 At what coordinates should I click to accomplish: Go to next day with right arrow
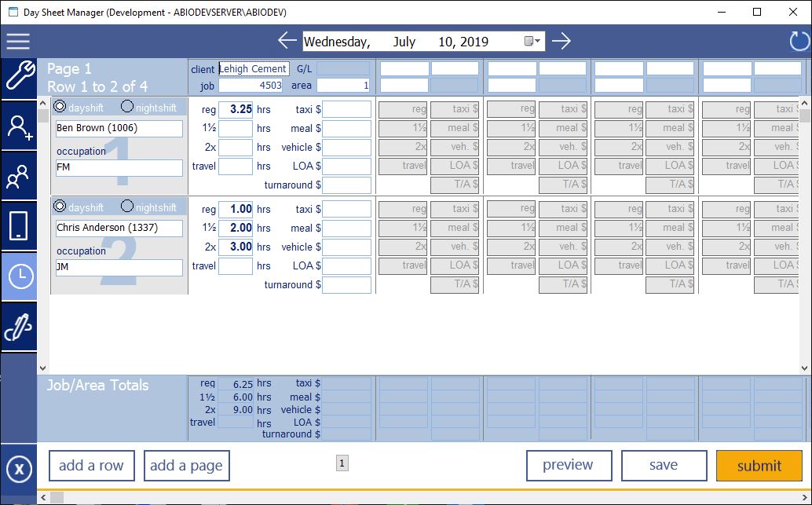pos(561,40)
